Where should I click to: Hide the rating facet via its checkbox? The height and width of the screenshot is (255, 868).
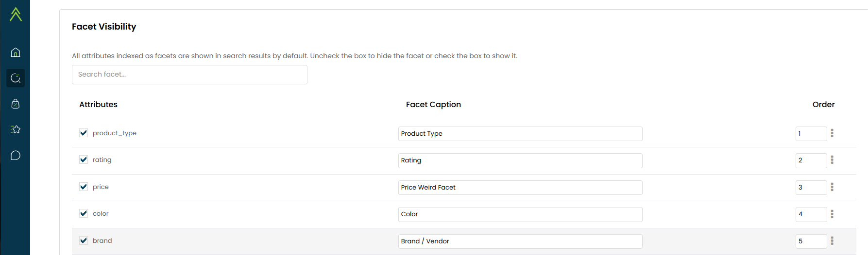point(84,159)
